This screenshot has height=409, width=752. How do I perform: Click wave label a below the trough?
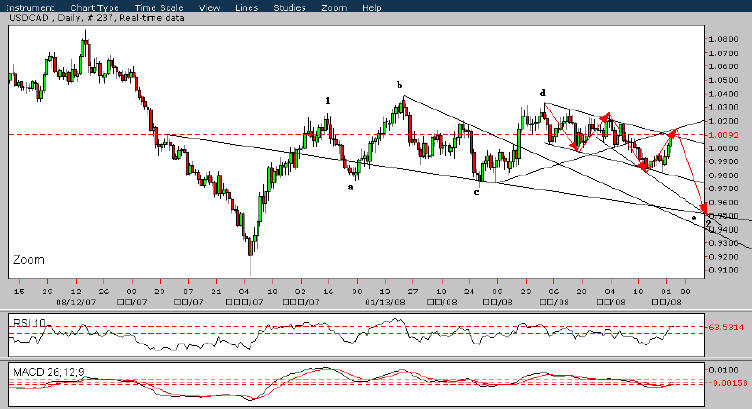tap(351, 187)
